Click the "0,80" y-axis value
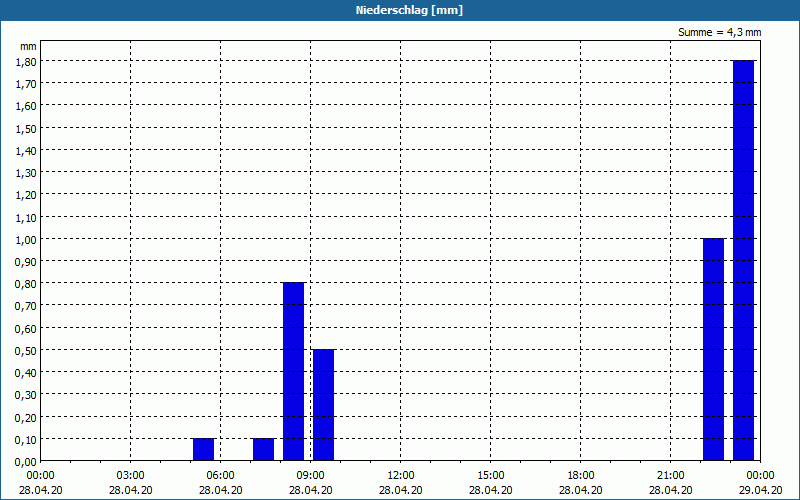 pos(26,284)
